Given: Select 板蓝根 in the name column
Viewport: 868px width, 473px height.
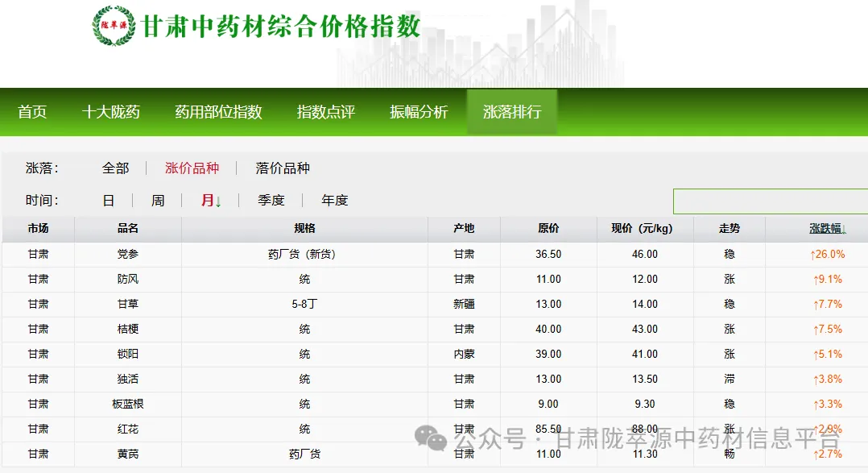Looking at the screenshot, I should [x=128, y=404].
